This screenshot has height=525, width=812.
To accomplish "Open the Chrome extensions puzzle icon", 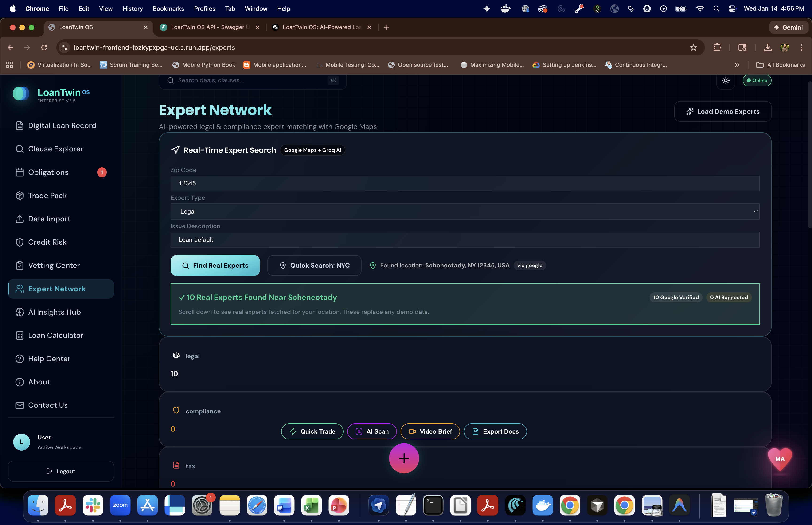I will [717, 47].
